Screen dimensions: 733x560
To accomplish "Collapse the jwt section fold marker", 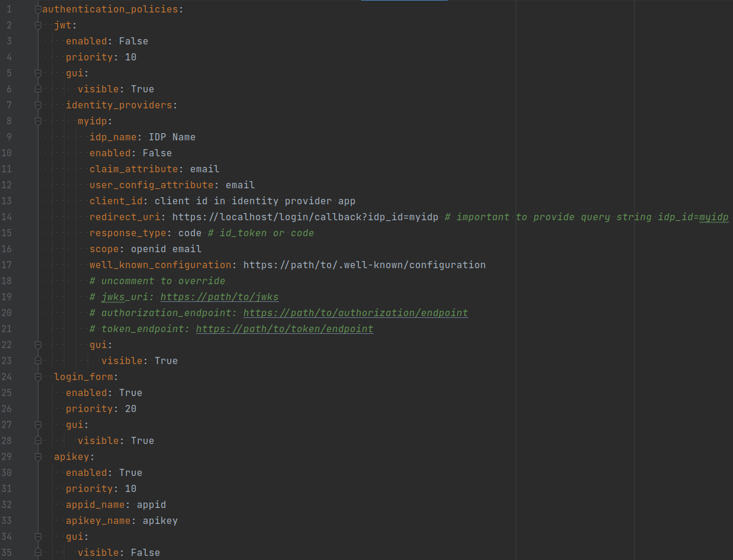I will [x=38, y=25].
